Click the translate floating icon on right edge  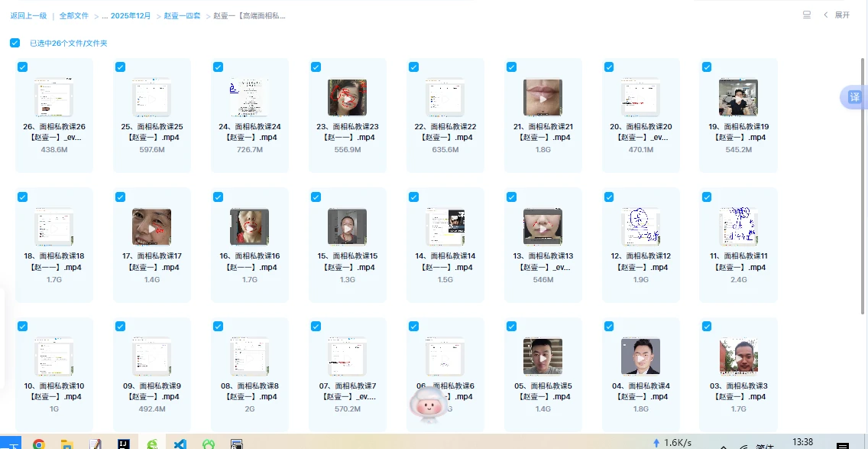tap(855, 97)
